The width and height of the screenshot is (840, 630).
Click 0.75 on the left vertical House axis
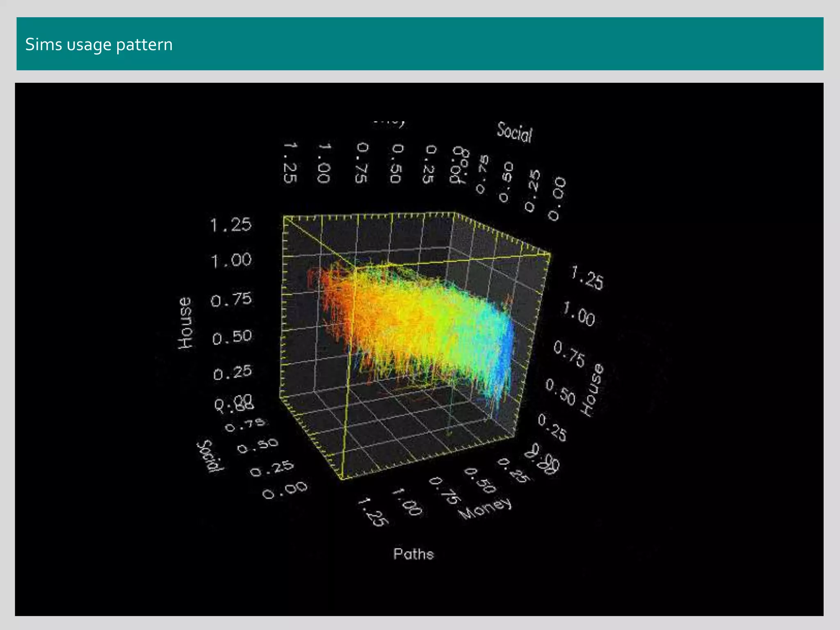coord(231,299)
